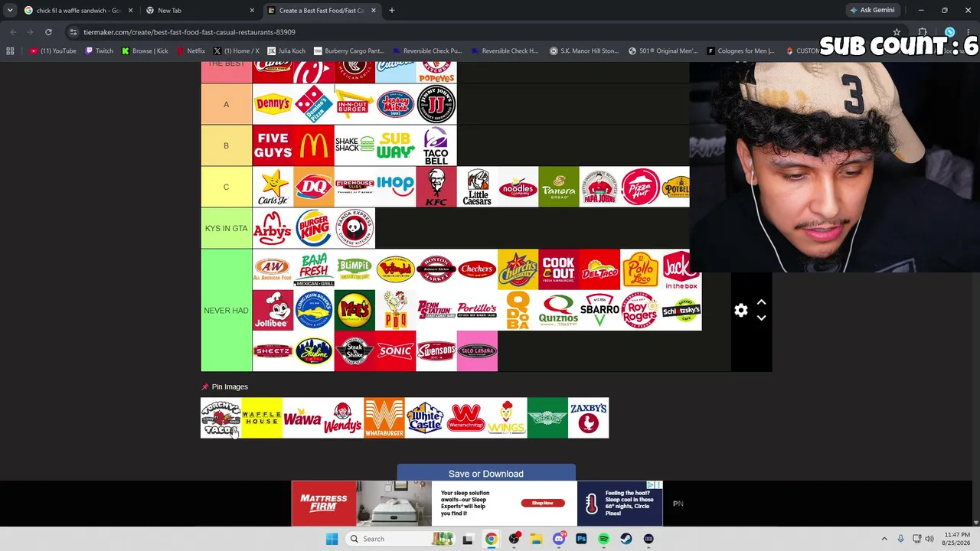Select the Burger King logo
This screenshot has width=980, height=551.
[x=314, y=228]
